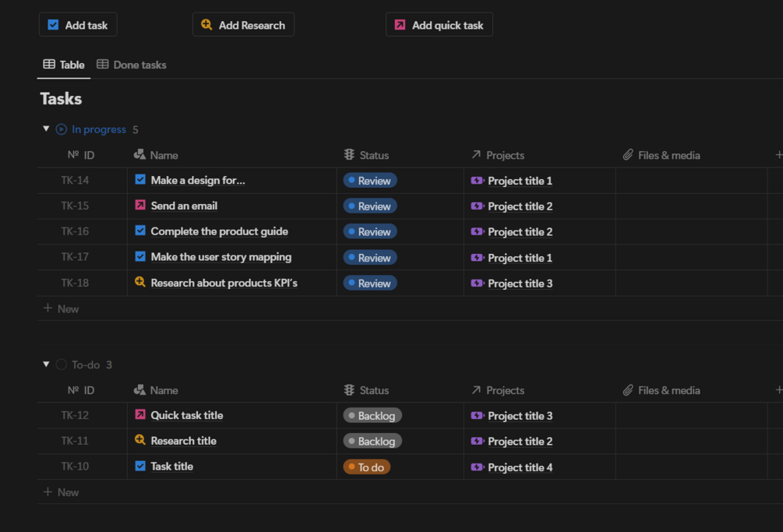The width and height of the screenshot is (783, 532).
Task: Click the orange To do status tag
Action: click(x=366, y=467)
